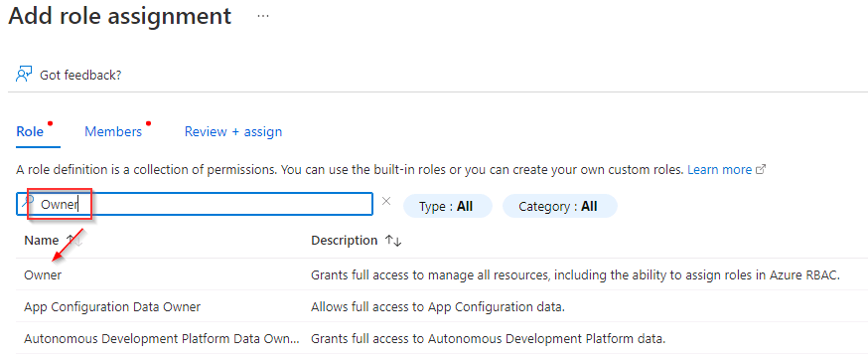Click the Description column label
Image resolution: width=868 pixels, height=362 pixels.
(345, 241)
